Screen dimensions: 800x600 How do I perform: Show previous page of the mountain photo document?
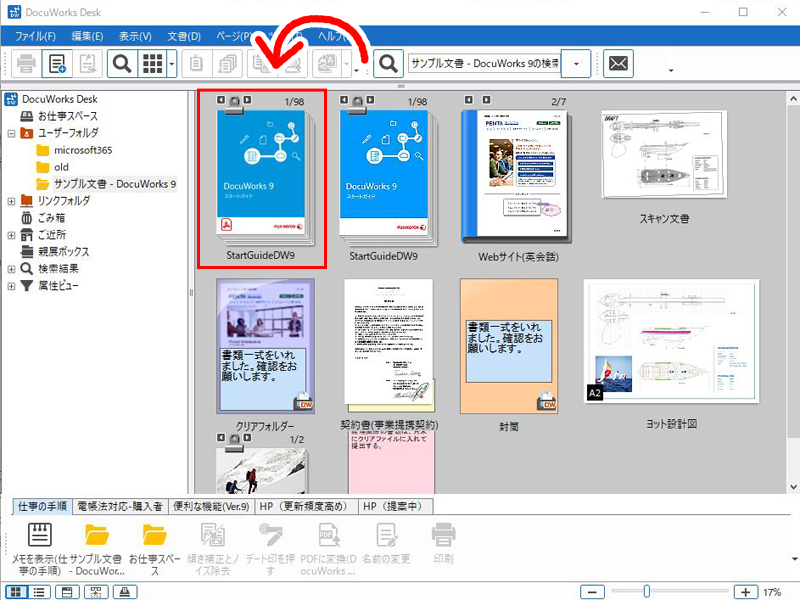[221, 438]
